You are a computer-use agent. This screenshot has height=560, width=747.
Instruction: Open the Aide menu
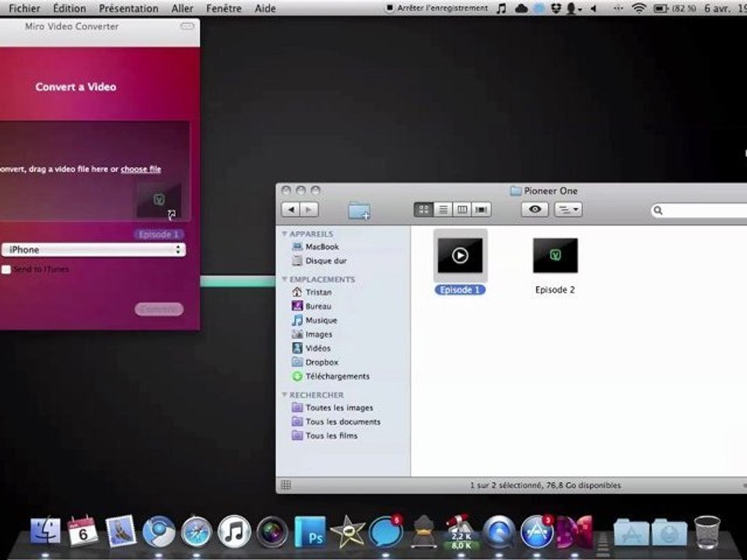coord(265,8)
